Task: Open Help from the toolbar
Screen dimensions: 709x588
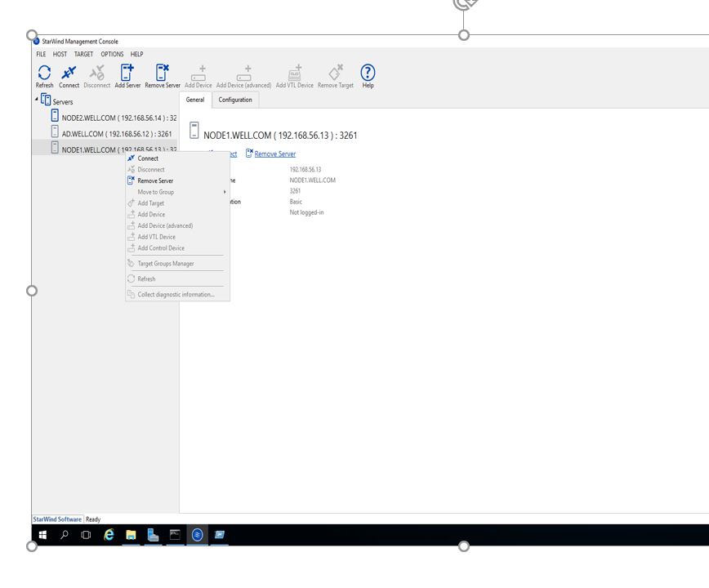Action: coord(368,76)
